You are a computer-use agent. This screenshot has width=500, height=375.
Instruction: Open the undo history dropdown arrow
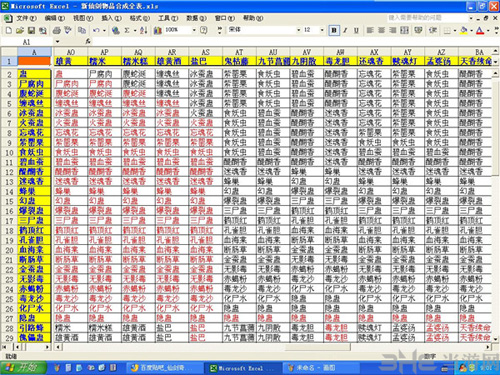[x=104, y=31]
